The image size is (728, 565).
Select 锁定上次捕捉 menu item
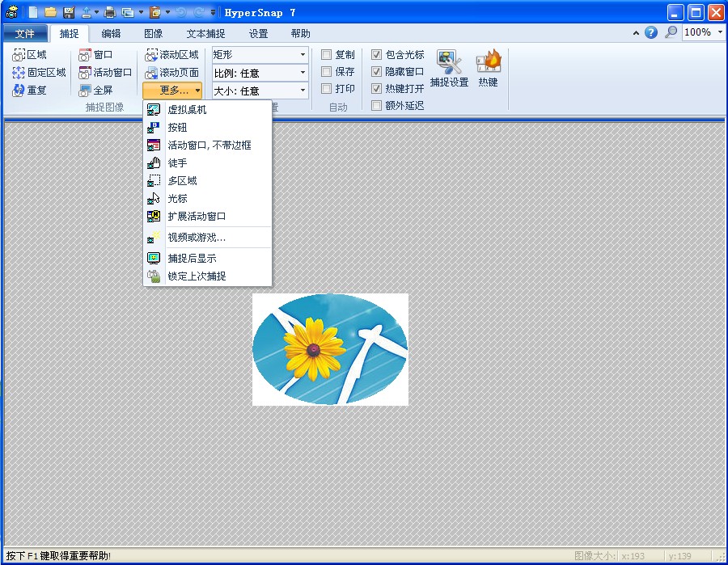[208, 276]
